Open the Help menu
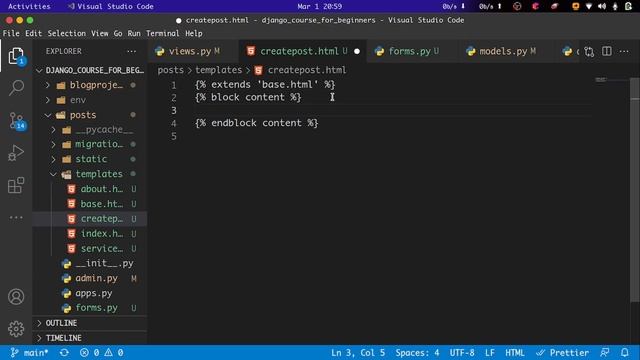 pos(193,33)
